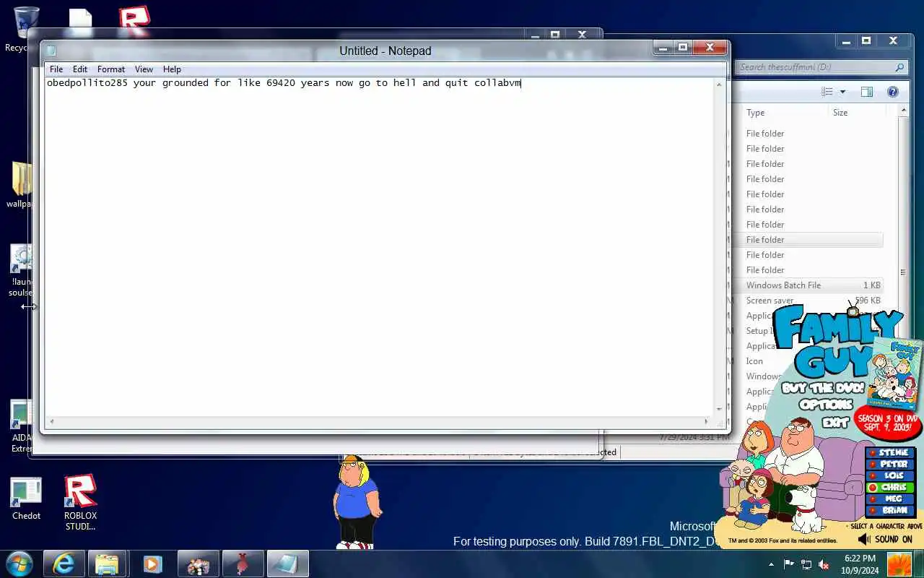
Task: Click the Explorer file list scrollbar up arrow
Action: click(x=903, y=111)
